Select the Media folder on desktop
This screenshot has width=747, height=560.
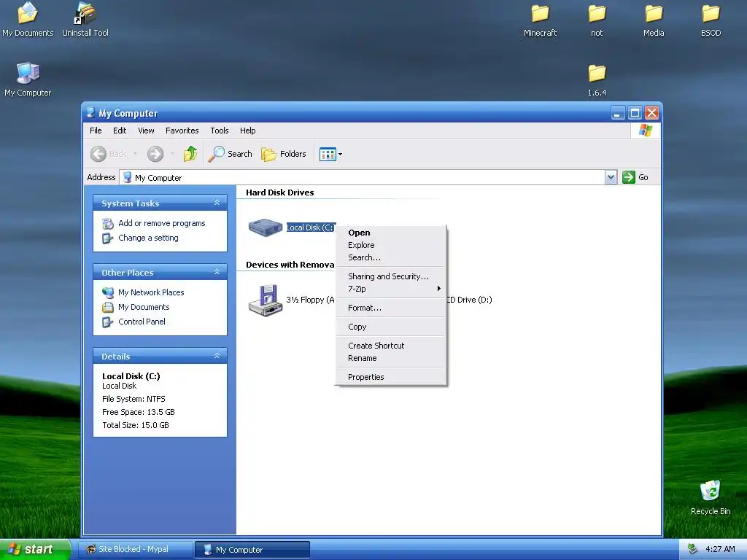click(654, 20)
